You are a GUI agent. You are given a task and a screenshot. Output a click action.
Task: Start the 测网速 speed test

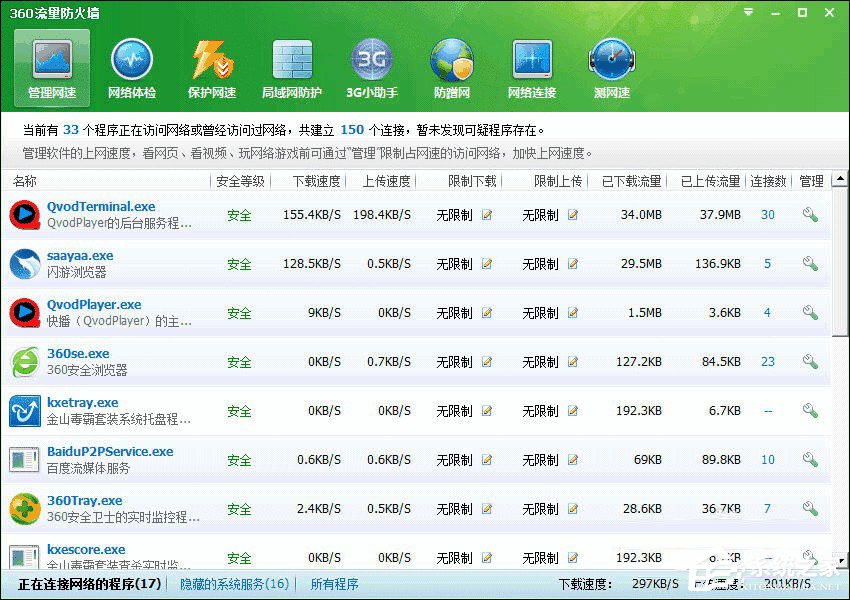click(x=612, y=67)
